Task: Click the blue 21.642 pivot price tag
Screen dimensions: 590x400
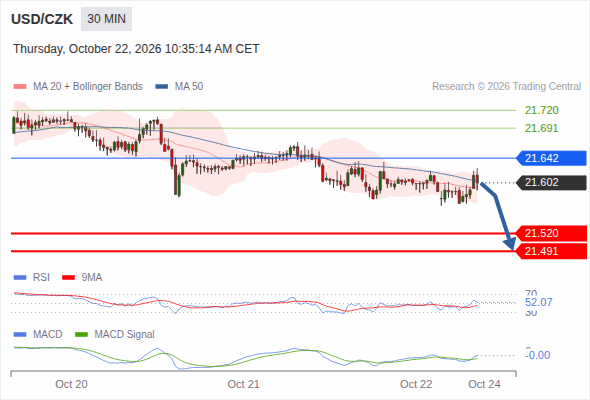Action: [x=551, y=158]
